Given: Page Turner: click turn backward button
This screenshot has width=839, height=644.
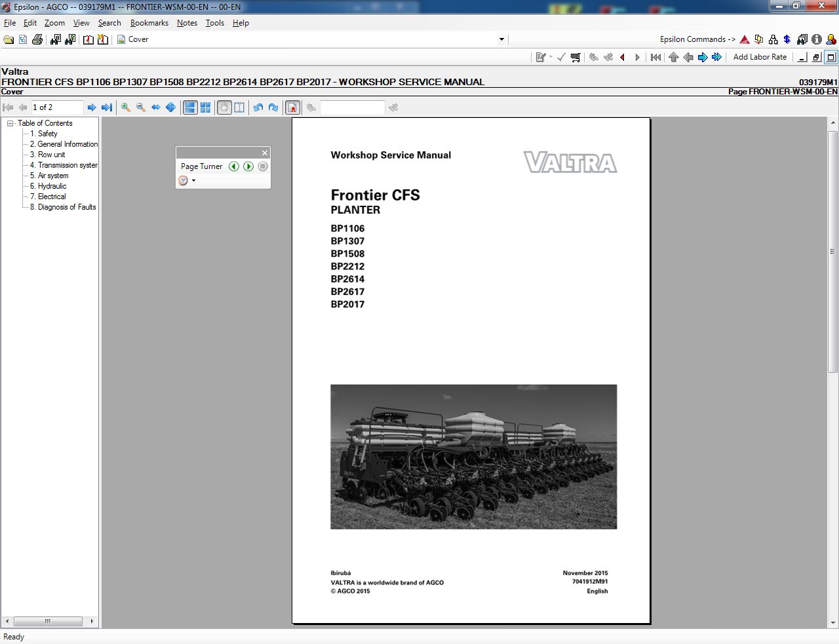Looking at the screenshot, I should coord(234,166).
